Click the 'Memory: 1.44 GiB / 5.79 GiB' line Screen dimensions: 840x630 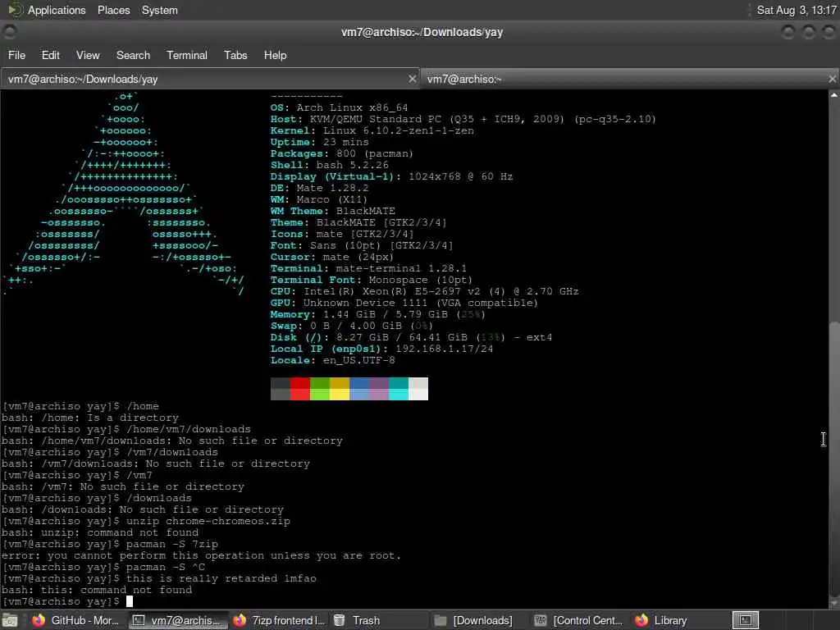pos(378,314)
